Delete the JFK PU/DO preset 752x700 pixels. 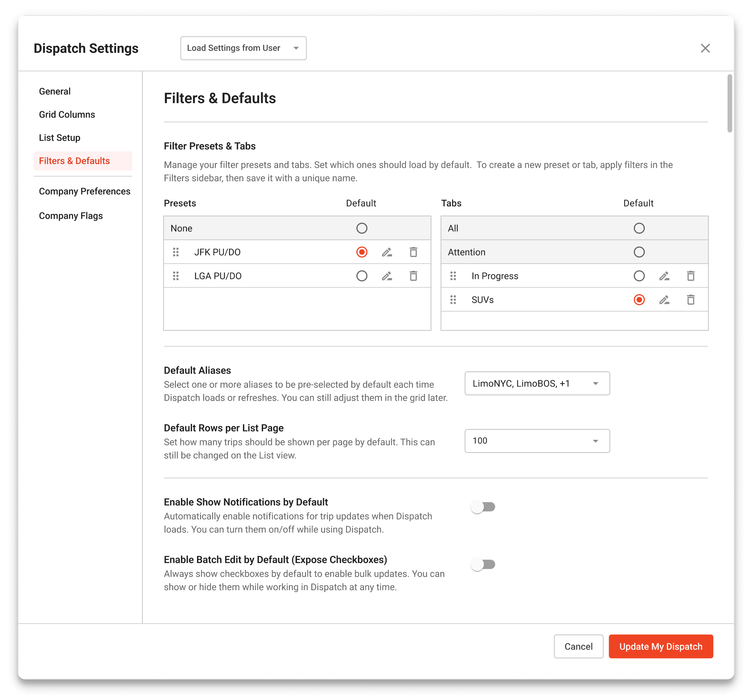tap(413, 252)
